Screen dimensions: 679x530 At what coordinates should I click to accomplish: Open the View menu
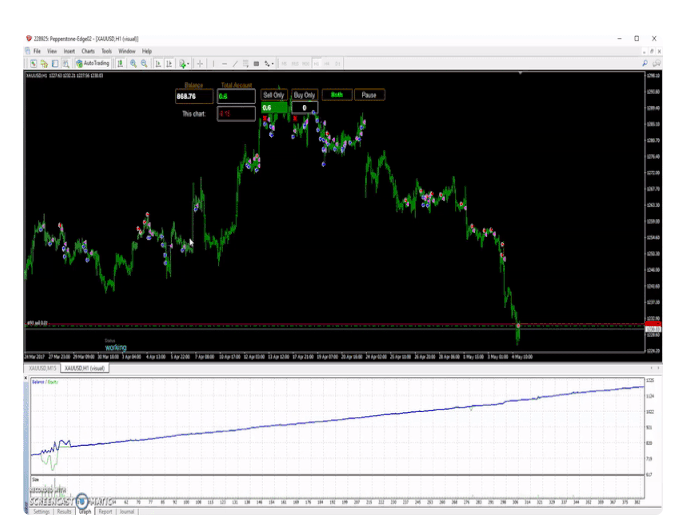pos(52,51)
